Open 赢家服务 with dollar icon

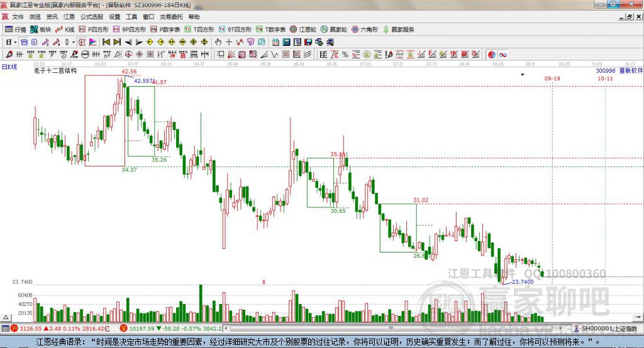(399, 30)
